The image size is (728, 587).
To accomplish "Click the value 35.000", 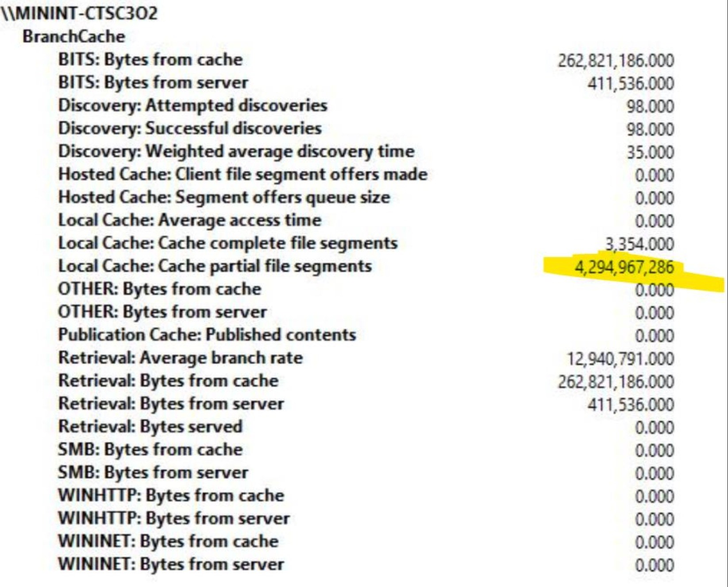I will [x=651, y=153].
